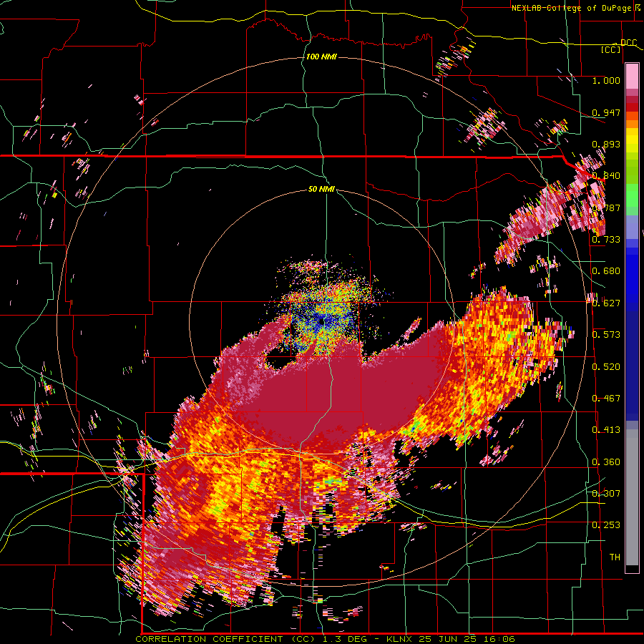Click the "KLNX 25 JUN 25 16:06" timestamp
Viewport: 644px width, 644px height.
point(451,639)
